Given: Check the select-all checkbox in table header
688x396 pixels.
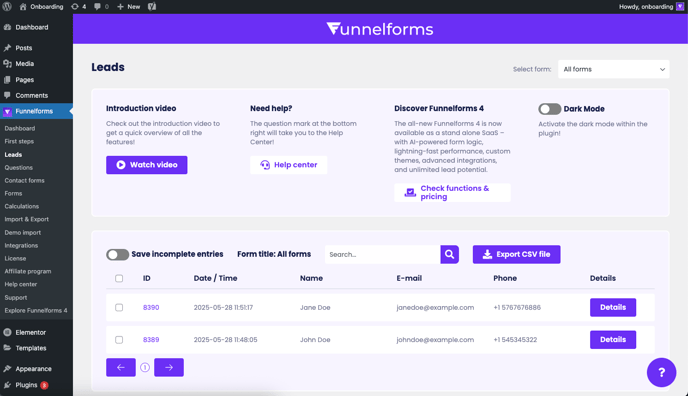Looking at the screenshot, I should point(119,278).
